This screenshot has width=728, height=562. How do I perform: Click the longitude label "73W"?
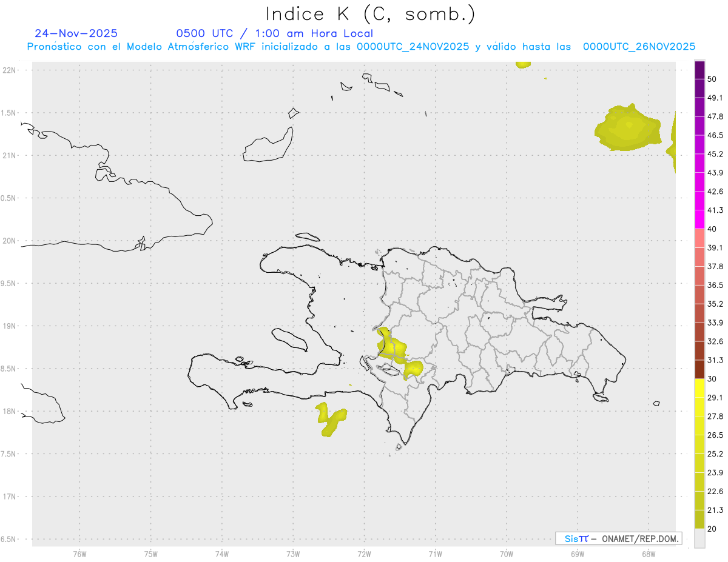point(293,554)
